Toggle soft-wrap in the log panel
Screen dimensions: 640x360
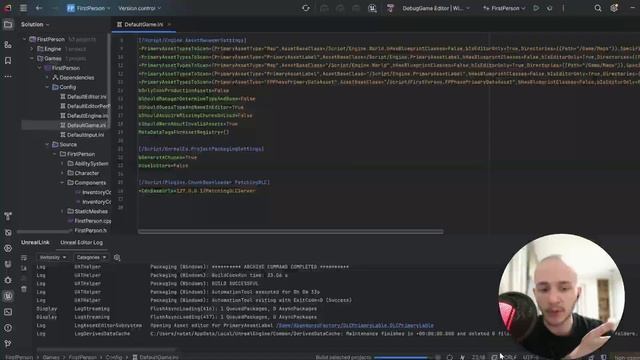tap(24, 258)
